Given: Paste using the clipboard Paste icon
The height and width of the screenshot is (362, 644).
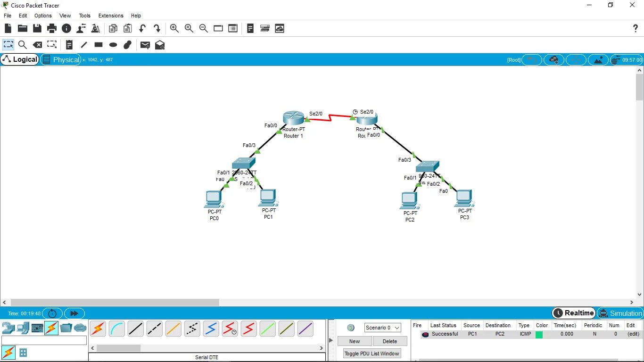Looking at the screenshot, I should pos(128,28).
